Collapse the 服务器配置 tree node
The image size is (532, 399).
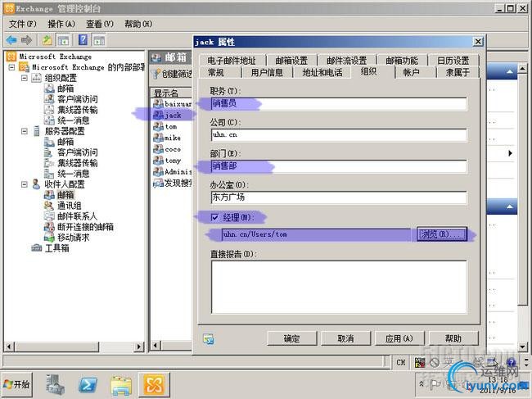25,131
